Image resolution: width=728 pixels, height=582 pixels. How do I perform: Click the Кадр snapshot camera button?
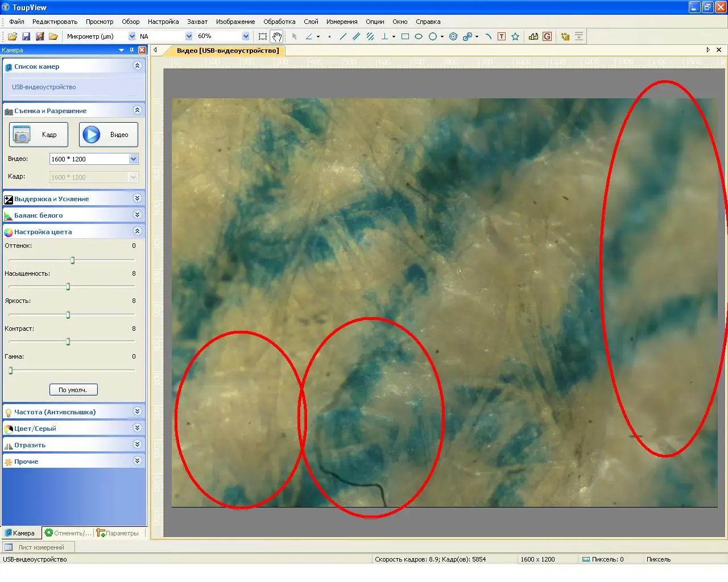click(39, 135)
